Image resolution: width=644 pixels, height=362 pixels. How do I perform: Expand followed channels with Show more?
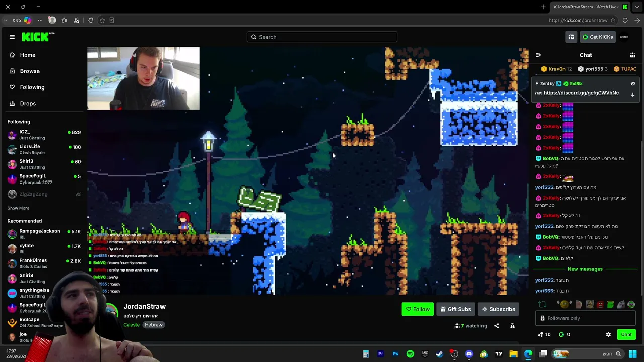coord(18,208)
